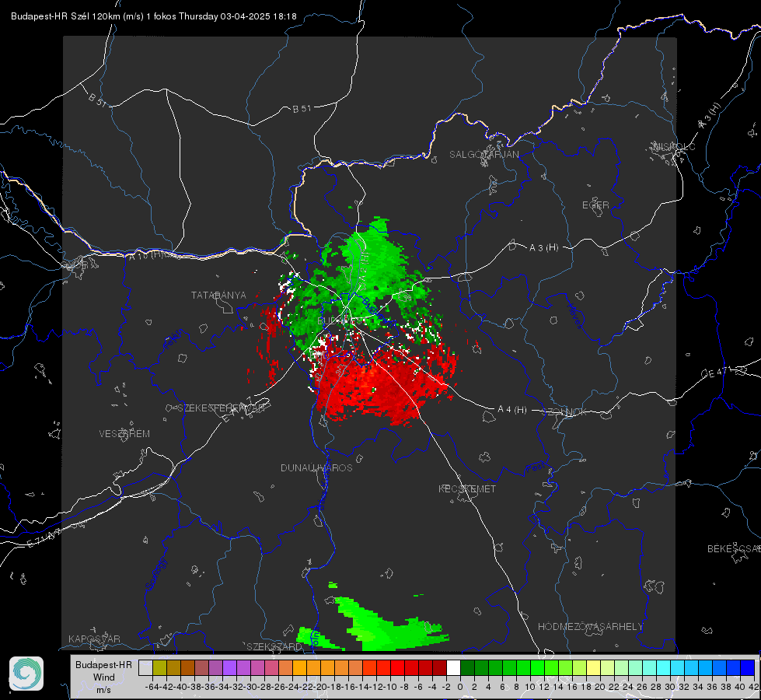Screen dimensions: 761x700
Task: Click the BUDAPEST city label on the map
Action: click(x=342, y=321)
